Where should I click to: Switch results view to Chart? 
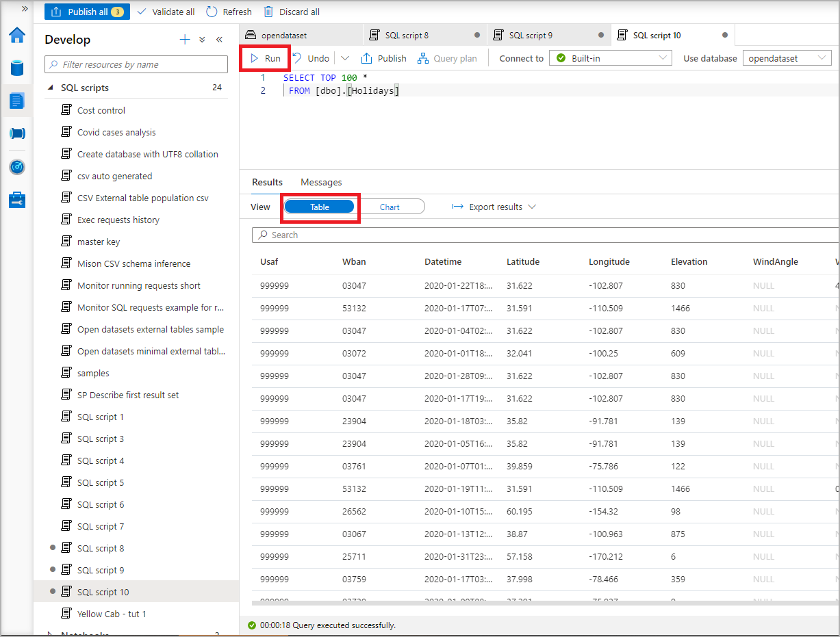(390, 207)
